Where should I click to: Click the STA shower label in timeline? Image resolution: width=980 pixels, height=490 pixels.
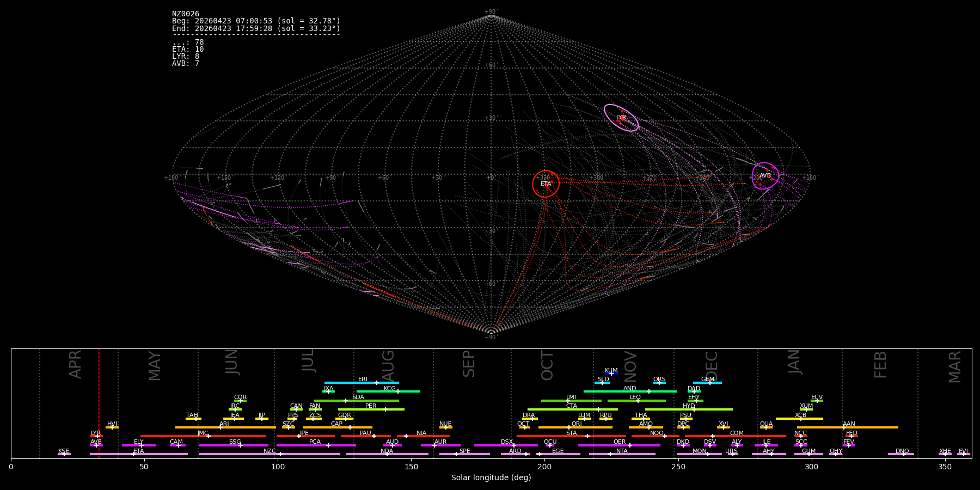click(x=571, y=433)
